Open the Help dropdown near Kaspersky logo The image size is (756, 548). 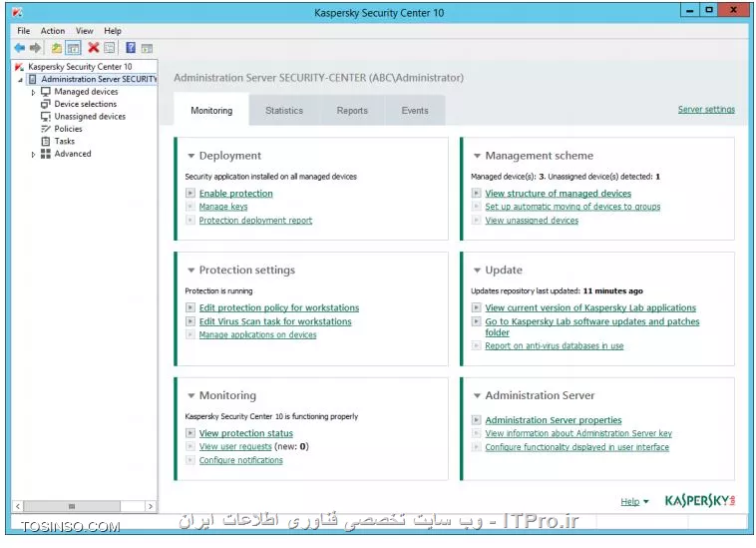coord(634,502)
